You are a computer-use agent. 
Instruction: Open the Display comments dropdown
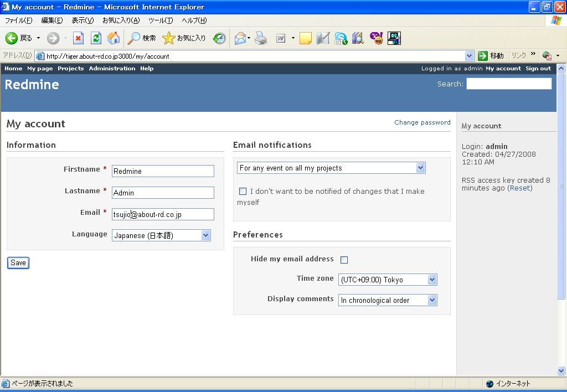coord(388,300)
